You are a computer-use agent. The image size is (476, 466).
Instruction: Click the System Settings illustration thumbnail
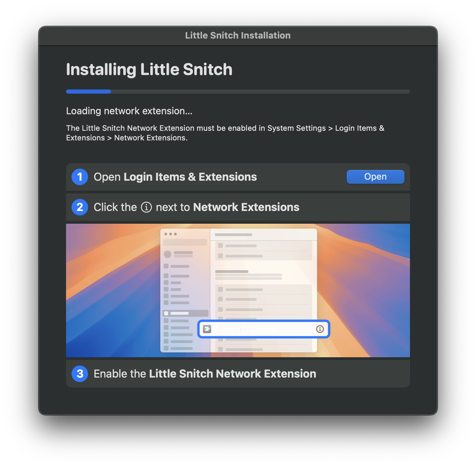[x=238, y=290]
